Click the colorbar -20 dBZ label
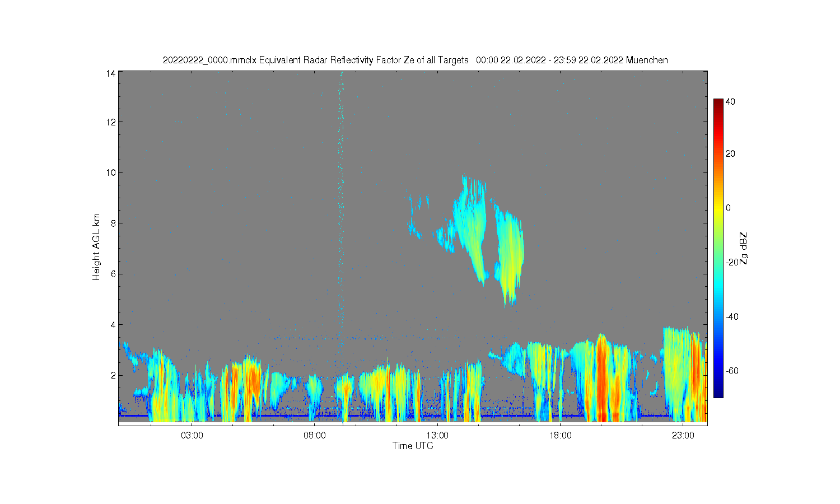Viewport: 840px width, 504px height. (x=732, y=262)
